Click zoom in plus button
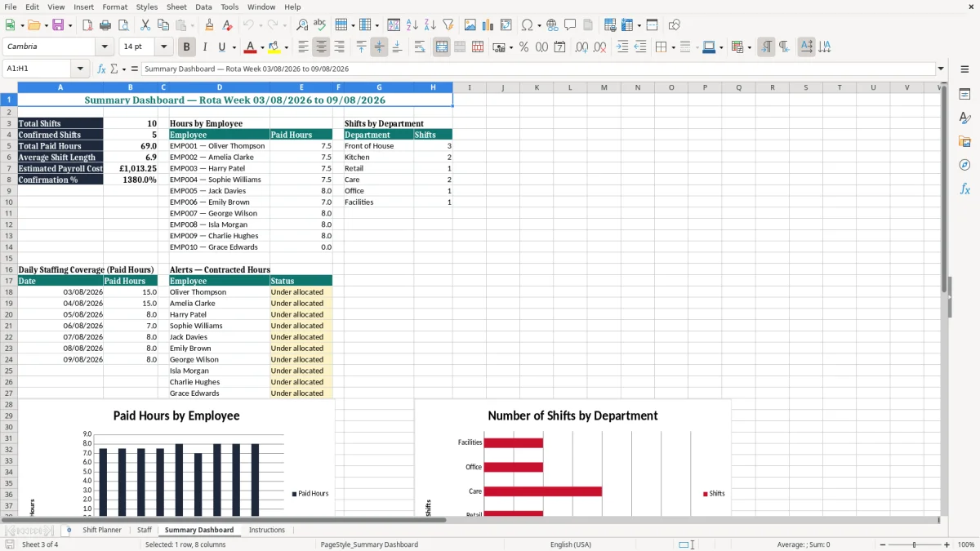 (x=947, y=544)
